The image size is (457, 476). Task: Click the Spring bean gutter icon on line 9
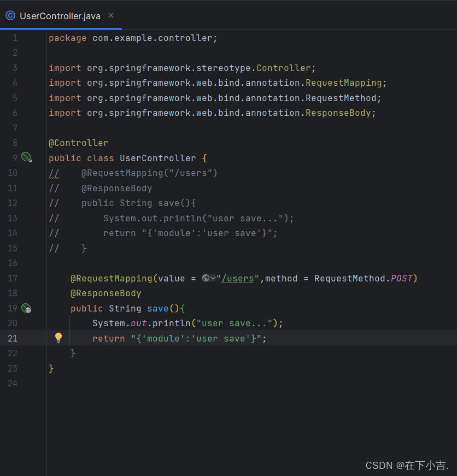click(x=26, y=157)
